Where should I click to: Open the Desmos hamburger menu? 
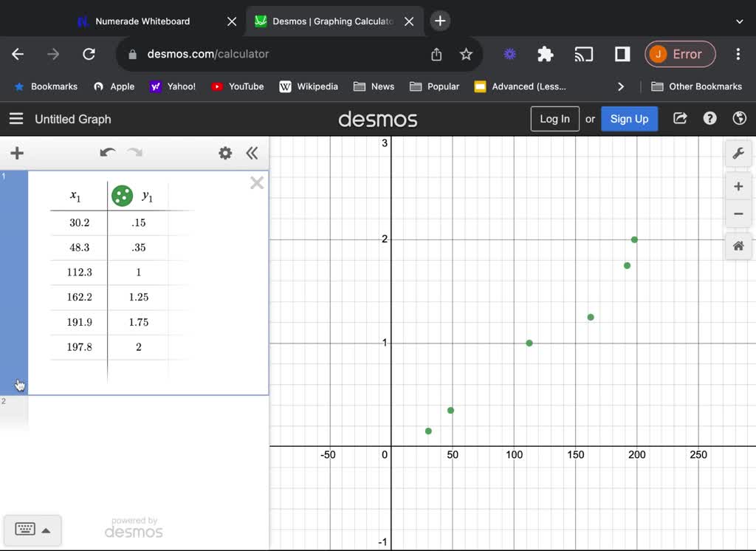click(16, 119)
